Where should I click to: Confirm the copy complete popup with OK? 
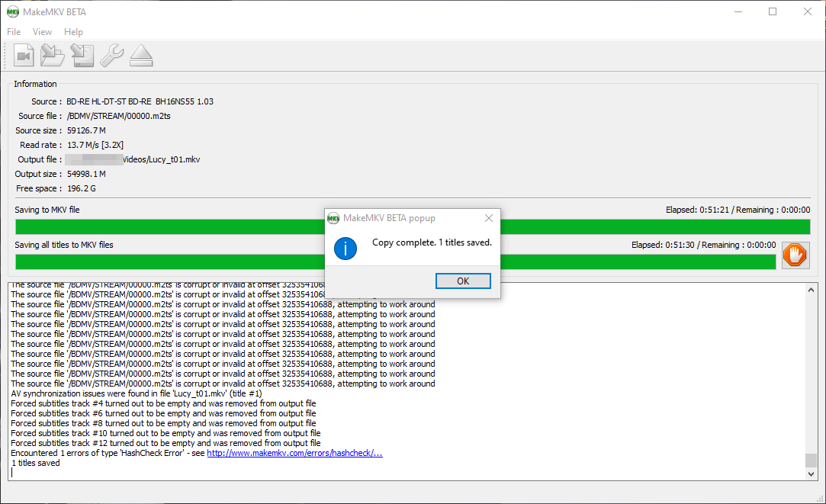[463, 281]
